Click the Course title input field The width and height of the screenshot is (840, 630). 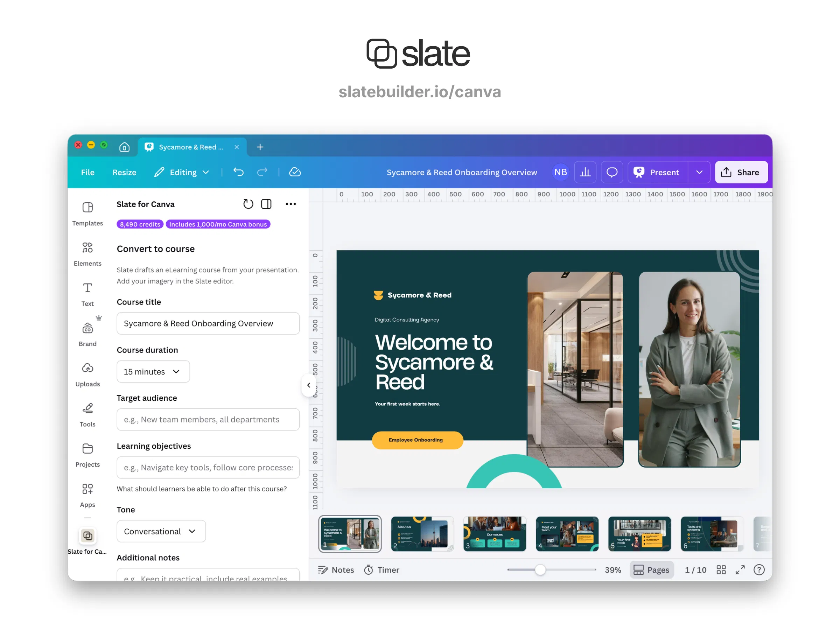[x=208, y=323]
